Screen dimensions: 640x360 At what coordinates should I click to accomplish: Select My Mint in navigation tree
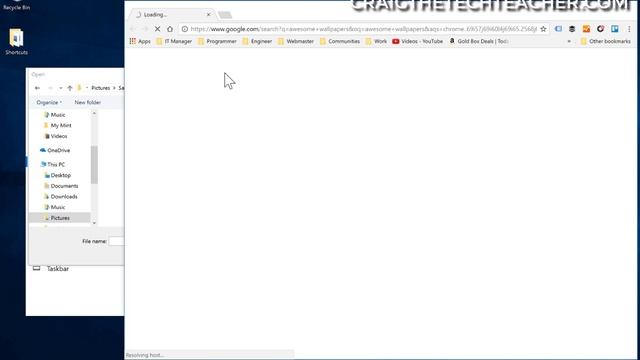point(58,125)
